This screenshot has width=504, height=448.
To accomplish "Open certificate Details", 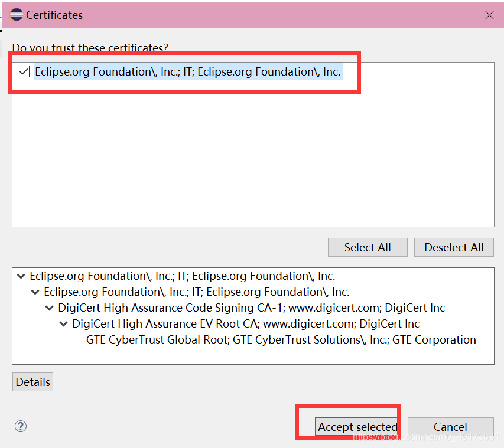I will pos(32,382).
